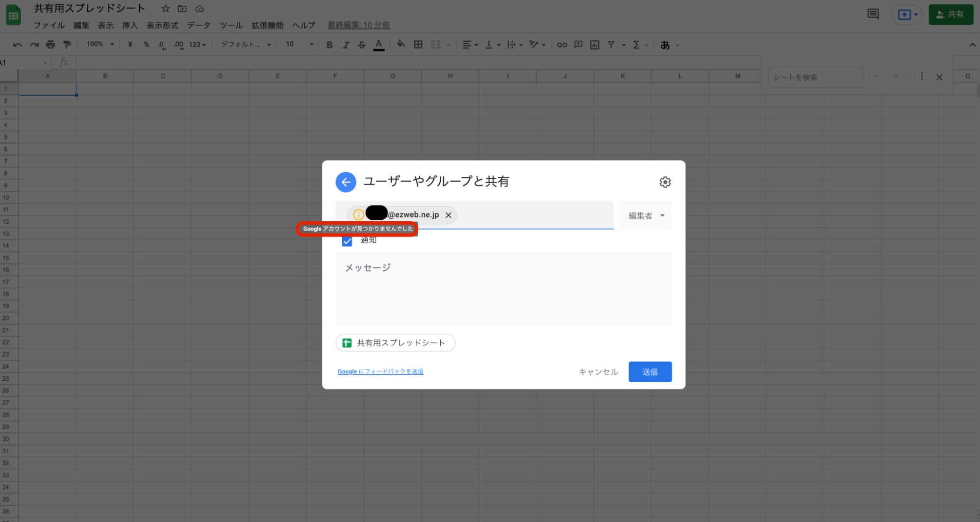Click the back arrow in share dialog
Image resolution: width=980 pixels, height=522 pixels.
coord(346,182)
